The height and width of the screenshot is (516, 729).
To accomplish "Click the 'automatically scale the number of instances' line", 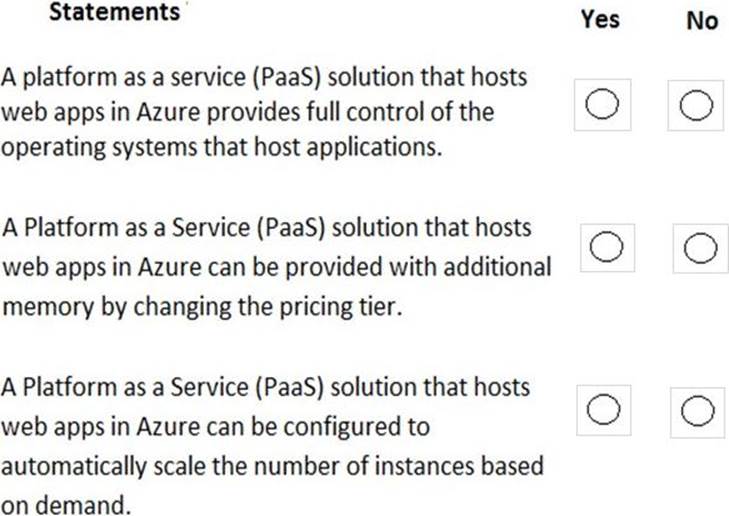I will [x=272, y=465].
